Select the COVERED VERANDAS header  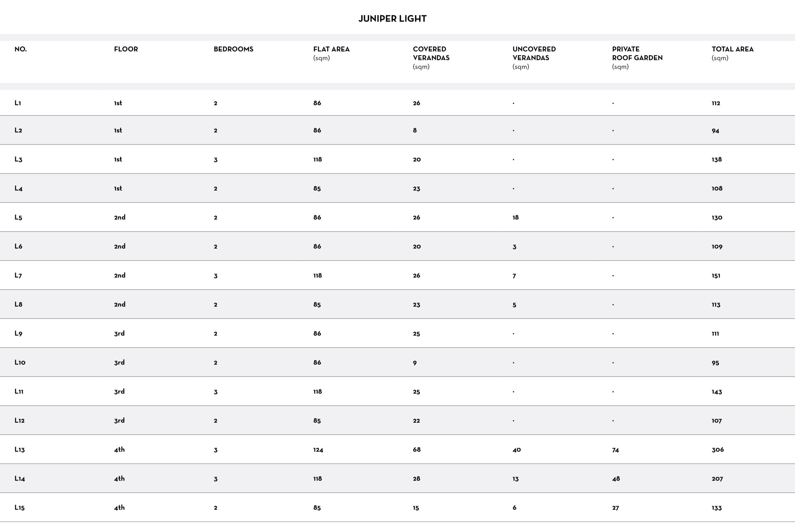tap(431, 54)
